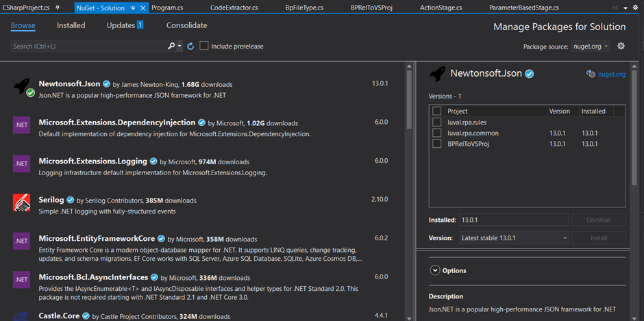Viewport: 644px width, 321px height.
Task: Open the Version dropdown list
Action: pyautogui.click(x=512, y=238)
